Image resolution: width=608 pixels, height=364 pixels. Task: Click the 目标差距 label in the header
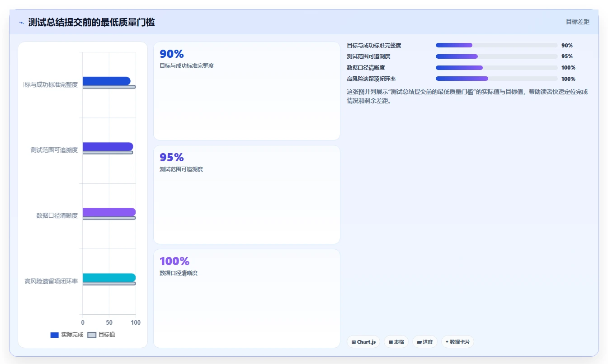(x=578, y=22)
